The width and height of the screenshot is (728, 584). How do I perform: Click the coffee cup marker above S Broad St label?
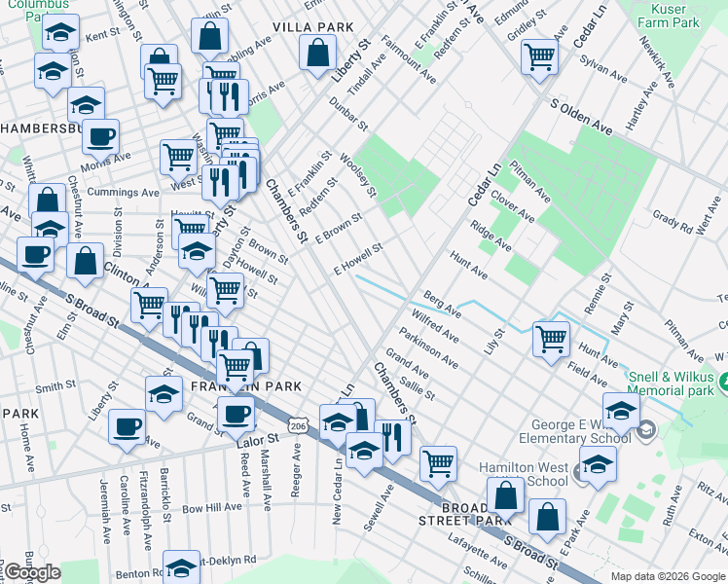36,255
